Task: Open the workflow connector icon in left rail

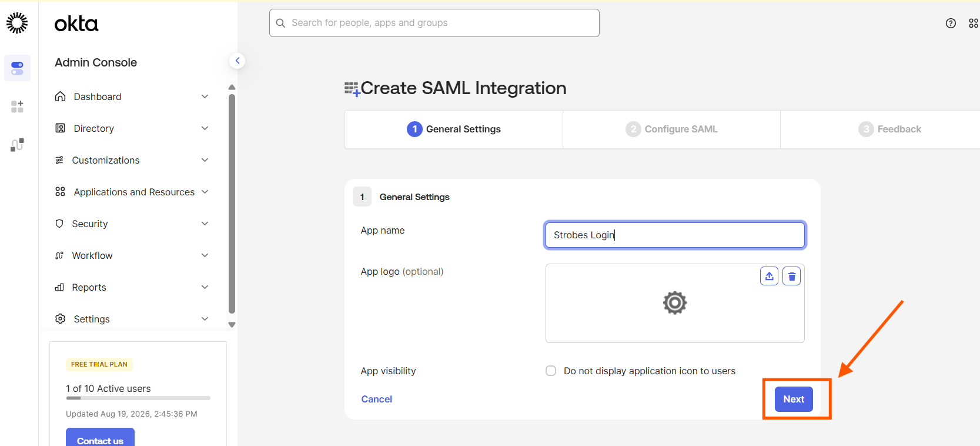Action: [x=17, y=145]
